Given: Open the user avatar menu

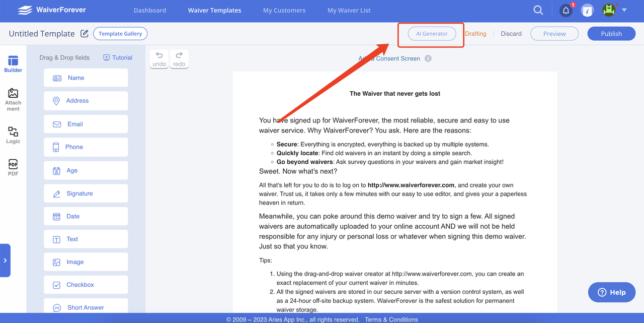Looking at the screenshot, I should coord(609,10).
